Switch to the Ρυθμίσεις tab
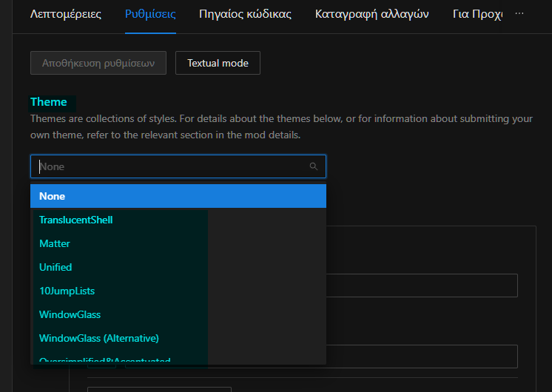The width and height of the screenshot is (552, 392). click(x=150, y=14)
